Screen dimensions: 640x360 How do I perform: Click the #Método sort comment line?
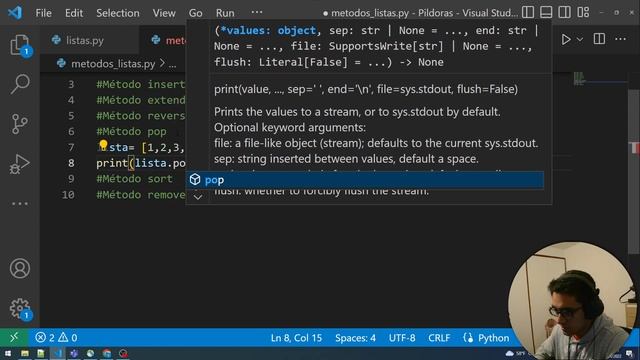click(134, 179)
